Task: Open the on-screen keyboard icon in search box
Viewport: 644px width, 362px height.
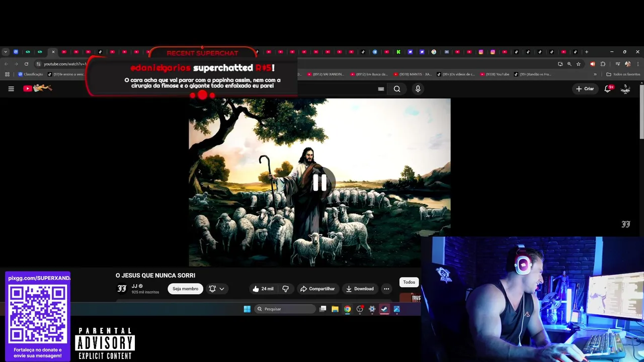Action: pyautogui.click(x=381, y=89)
